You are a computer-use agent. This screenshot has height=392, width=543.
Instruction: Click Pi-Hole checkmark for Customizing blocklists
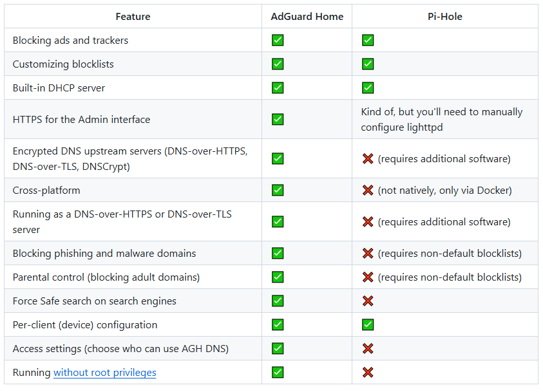point(368,64)
